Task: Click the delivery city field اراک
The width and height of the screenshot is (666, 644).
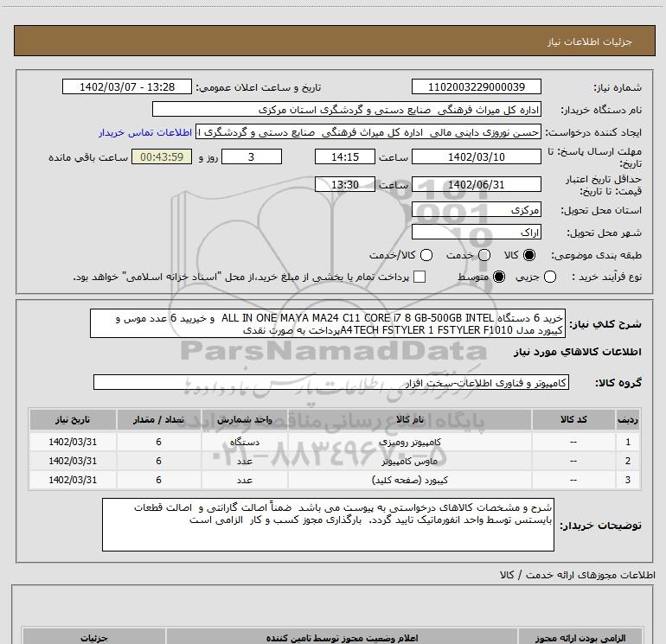Action: pyautogui.click(x=476, y=233)
